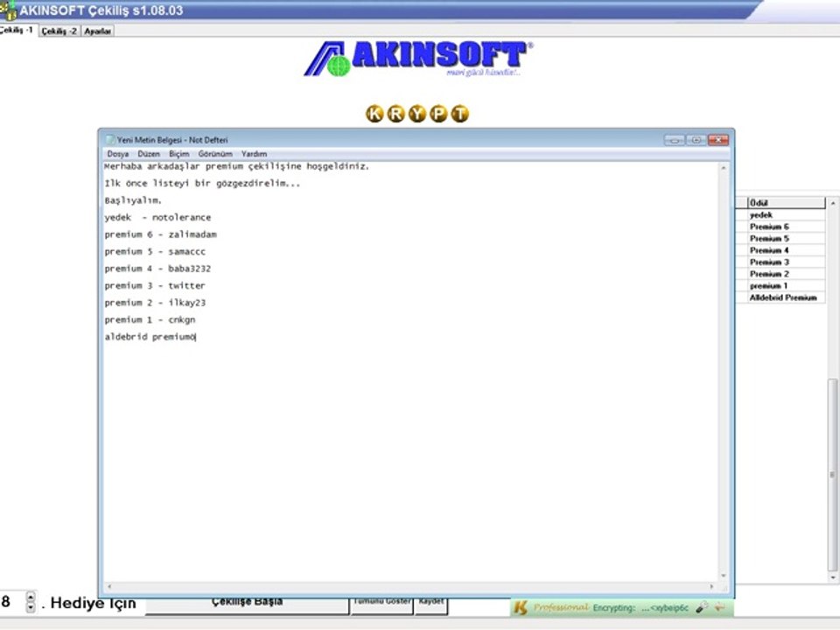Click the Notepad scroll-down arrow
This screenshot has height=630, width=840.
pyautogui.click(x=724, y=576)
